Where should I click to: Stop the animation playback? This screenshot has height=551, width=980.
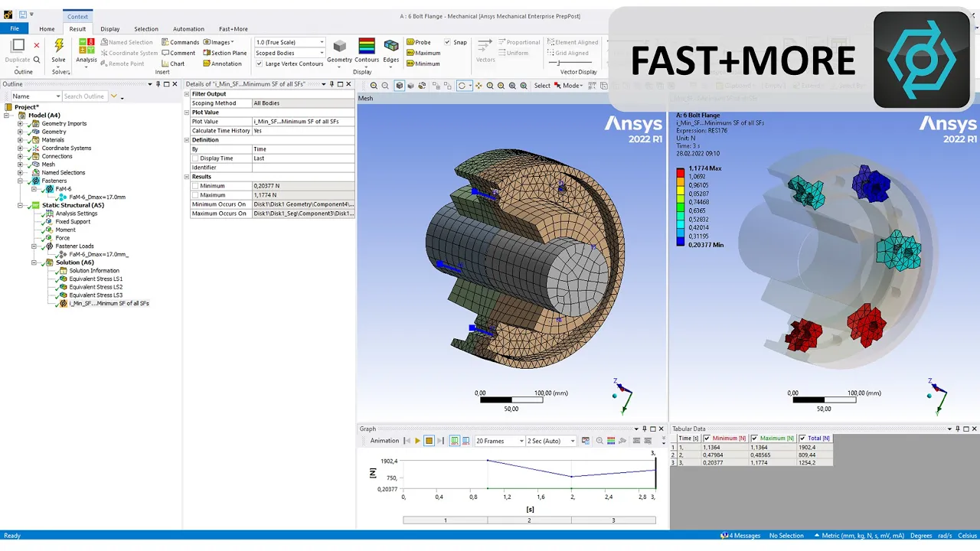430,441
